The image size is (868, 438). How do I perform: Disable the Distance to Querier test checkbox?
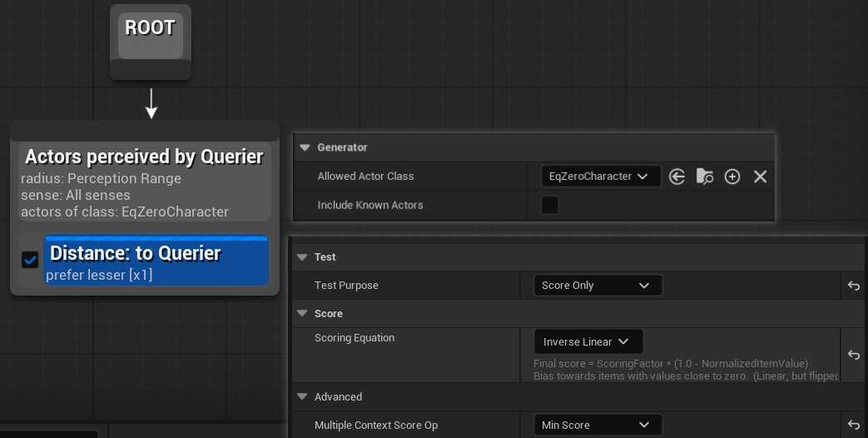coord(30,260)
